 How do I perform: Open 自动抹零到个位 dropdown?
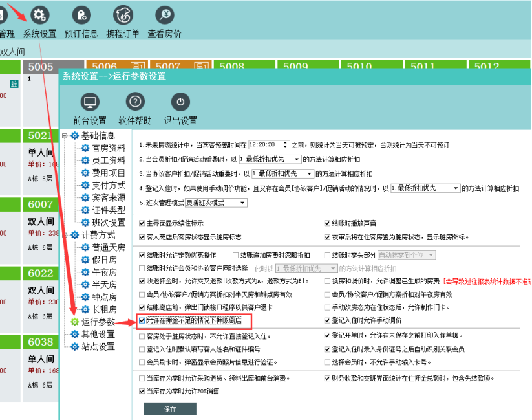(407, 255)
